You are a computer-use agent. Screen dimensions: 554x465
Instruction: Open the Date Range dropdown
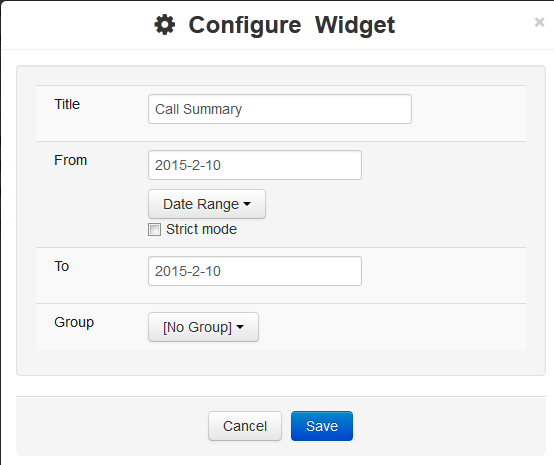[207, 204]
